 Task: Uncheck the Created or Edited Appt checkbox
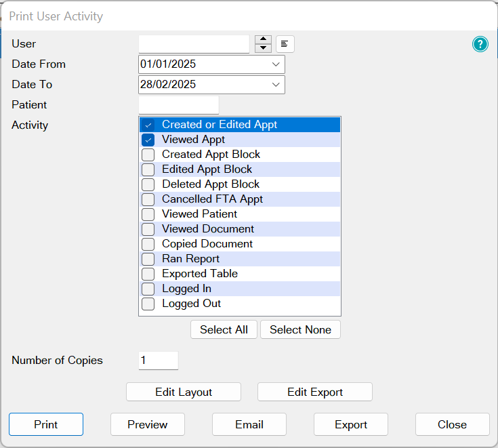tap(148, 125)
